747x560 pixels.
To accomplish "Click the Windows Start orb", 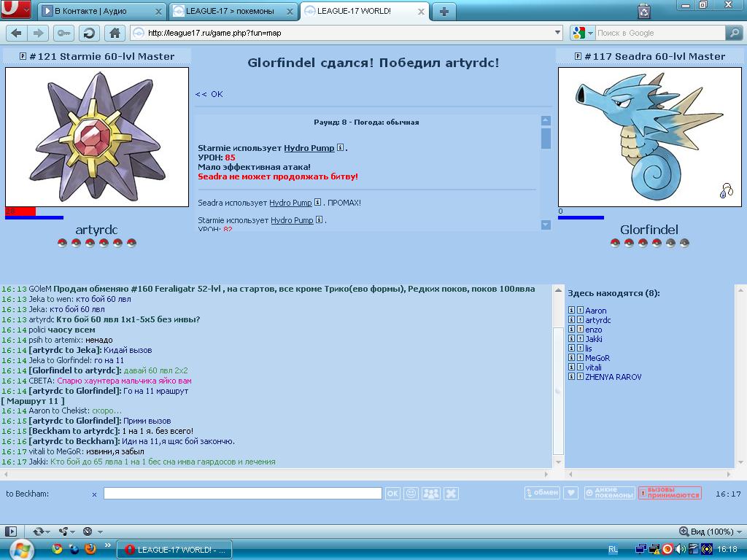I will coord(21,550).
